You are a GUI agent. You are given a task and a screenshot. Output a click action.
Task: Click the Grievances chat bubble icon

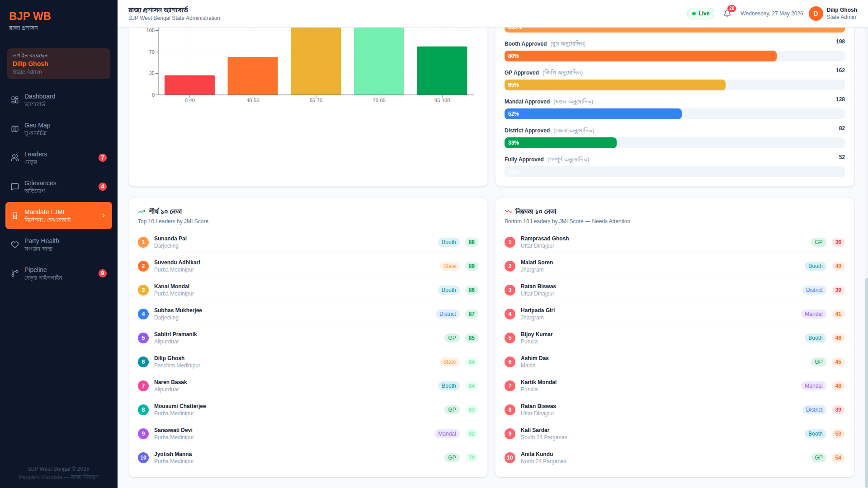click(x=15, y=187)
